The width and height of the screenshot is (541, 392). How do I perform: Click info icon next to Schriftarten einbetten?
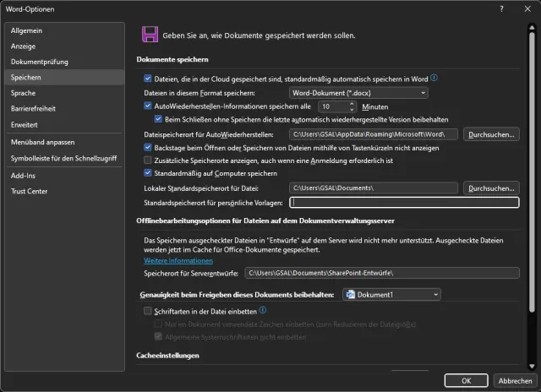point(239,311)
